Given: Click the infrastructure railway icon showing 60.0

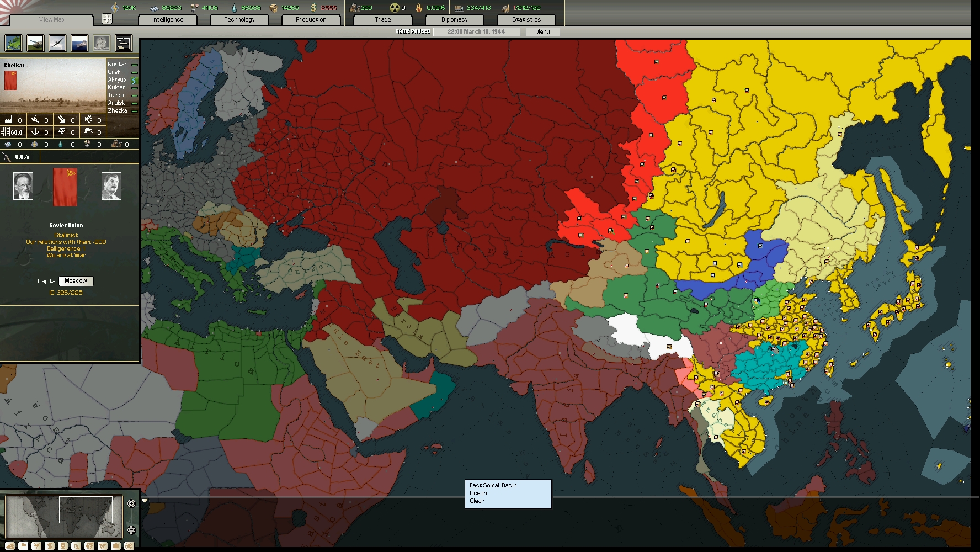Looking at the screenshot, I should tap(6, 131).
